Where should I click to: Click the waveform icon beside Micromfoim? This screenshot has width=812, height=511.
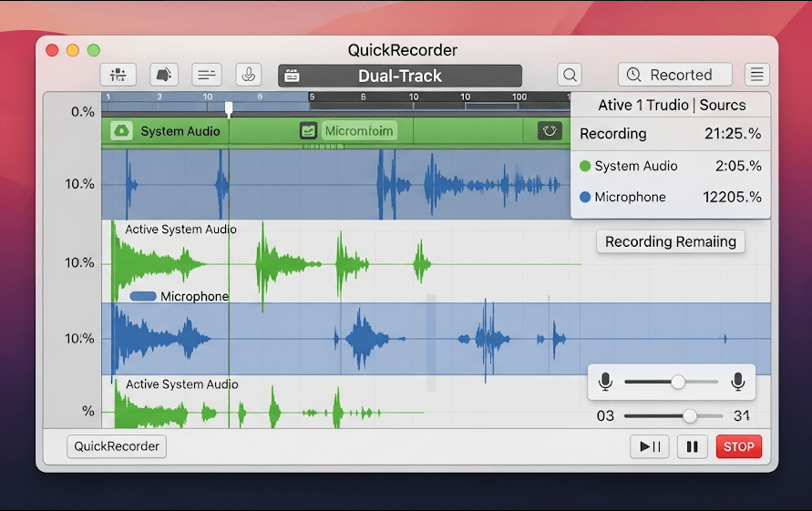pos(309,131)
